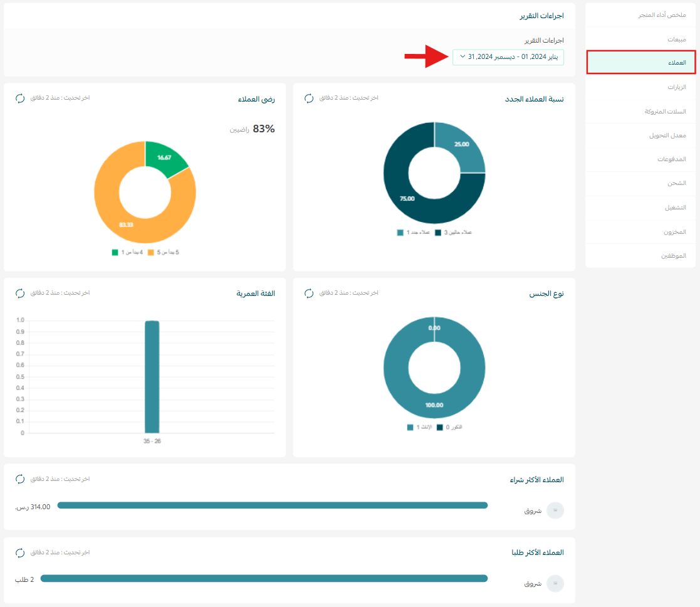The image size is (700, 607).
Task: Go to مبيعات sales report
Action: (x=676, y=39)
